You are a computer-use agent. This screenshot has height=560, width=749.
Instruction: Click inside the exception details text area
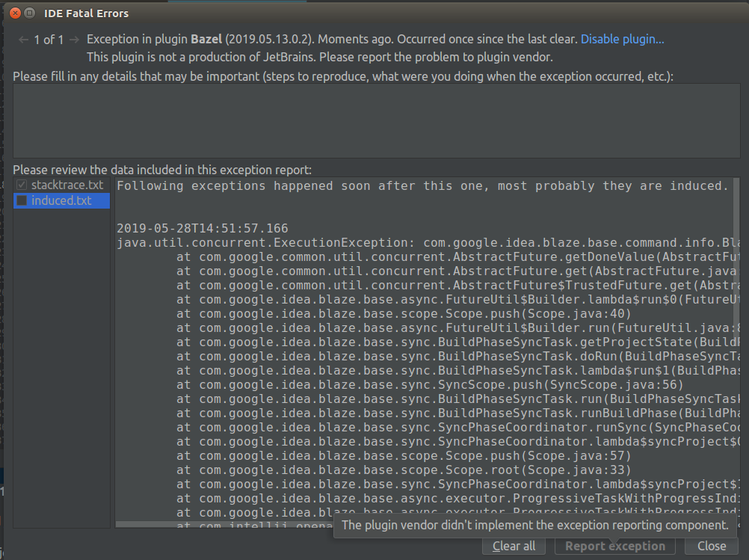click(x=374, y=120)
